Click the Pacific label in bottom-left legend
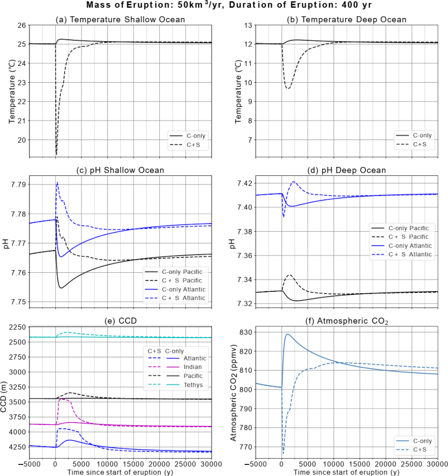The width and height of the screenshot is (448, 476). (193, 376)
